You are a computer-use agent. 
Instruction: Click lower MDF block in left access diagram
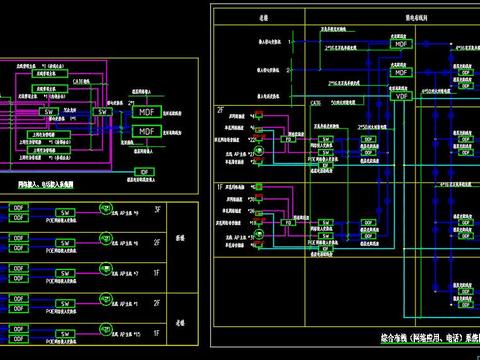(147, 131)
